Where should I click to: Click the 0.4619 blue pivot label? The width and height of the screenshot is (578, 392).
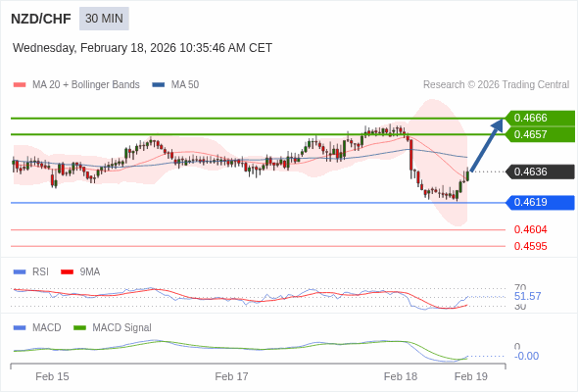541,203
